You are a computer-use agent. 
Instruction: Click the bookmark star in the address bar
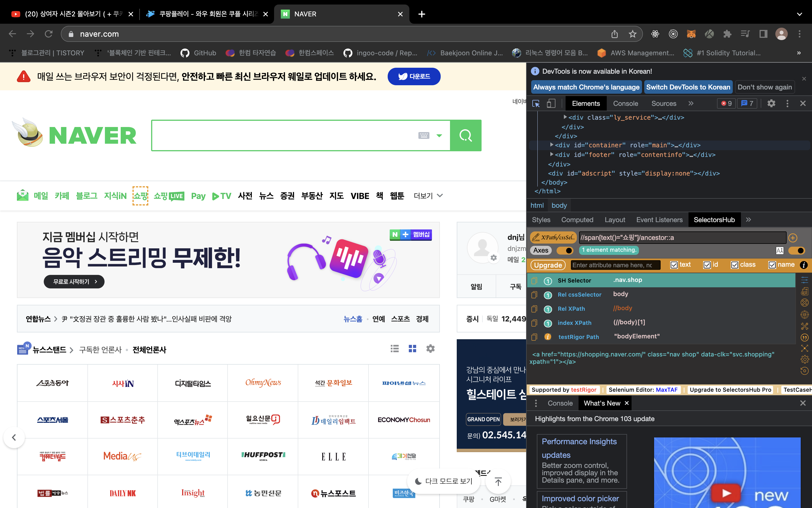632,34
